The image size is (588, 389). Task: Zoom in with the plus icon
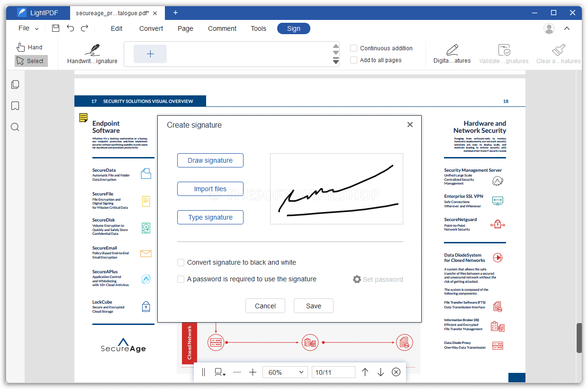pos(253,372)
